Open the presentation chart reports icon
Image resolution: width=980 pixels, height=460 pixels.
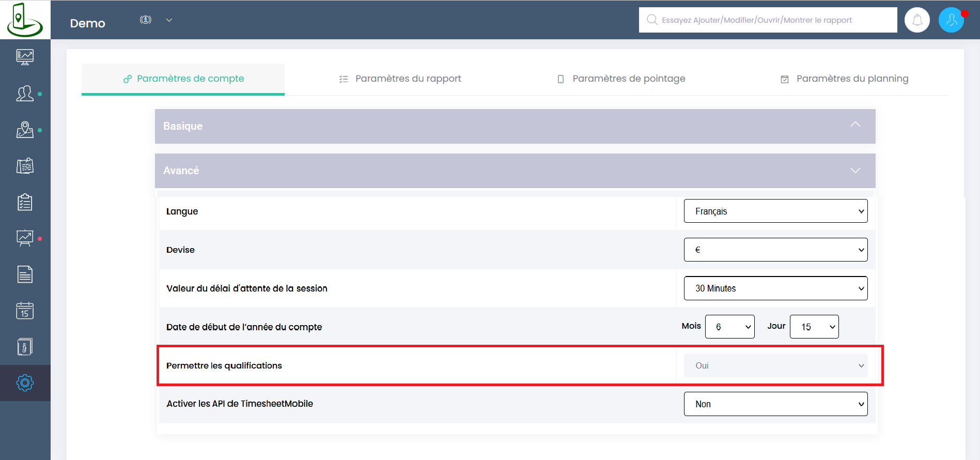25,238
